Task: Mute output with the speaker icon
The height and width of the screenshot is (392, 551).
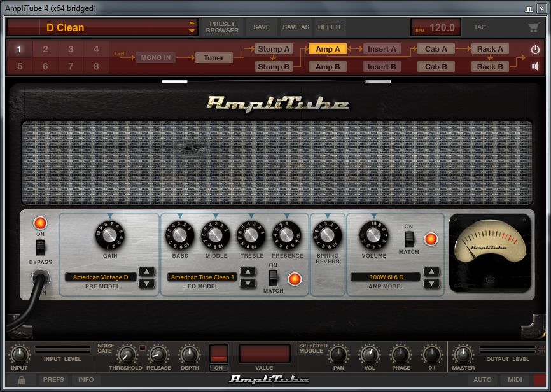Action: [x=535, y=66]
